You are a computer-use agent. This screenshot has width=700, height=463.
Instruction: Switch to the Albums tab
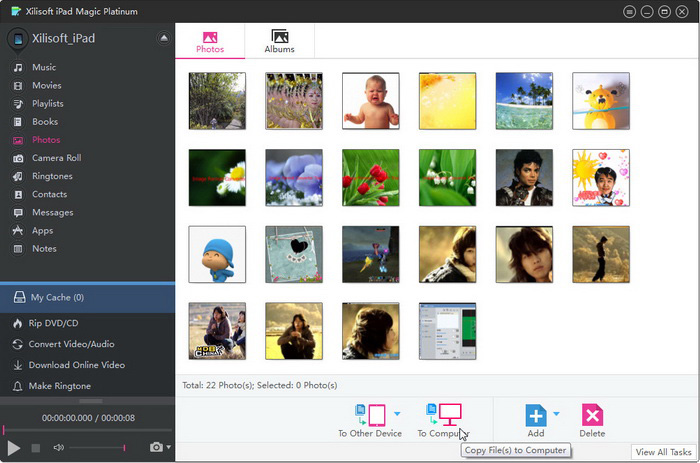point(279,41)
